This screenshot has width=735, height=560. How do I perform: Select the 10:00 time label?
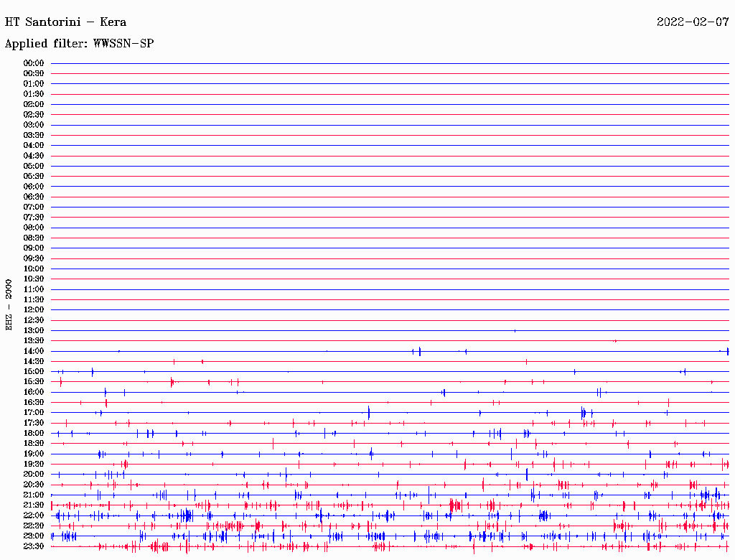33,269
